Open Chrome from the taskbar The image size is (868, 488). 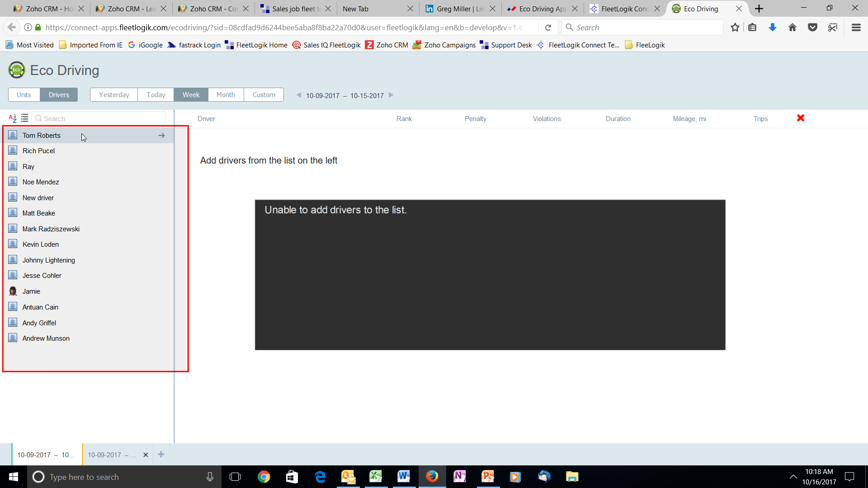click(264, 477)
